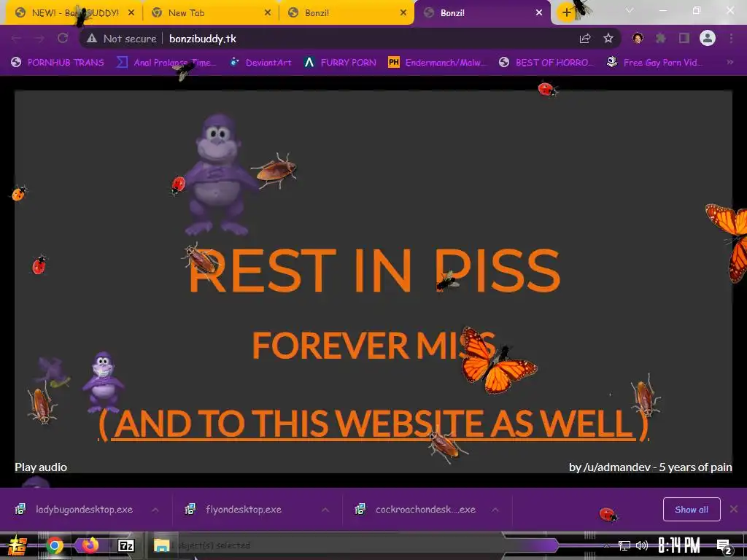Expand options for ladybugondesktop.exe download

coord(155,510)
